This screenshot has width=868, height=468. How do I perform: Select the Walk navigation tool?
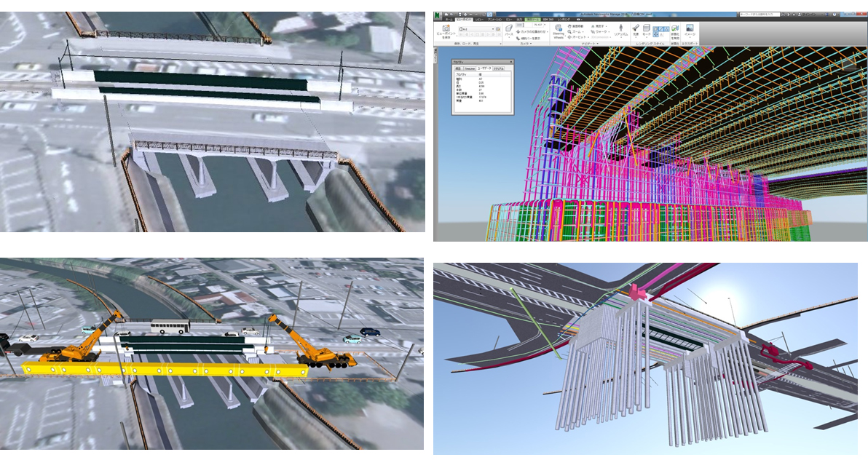(x=591, y=32)
